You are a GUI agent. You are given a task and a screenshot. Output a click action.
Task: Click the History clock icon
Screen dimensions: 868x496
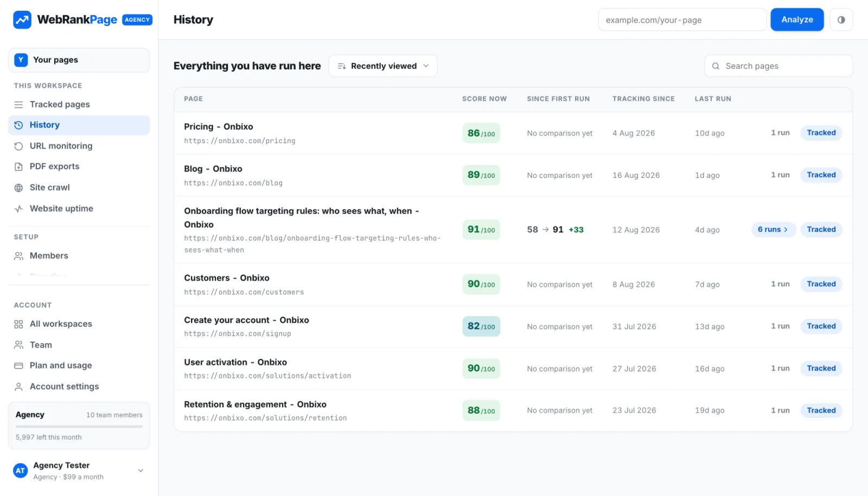[x=18, y=125]
